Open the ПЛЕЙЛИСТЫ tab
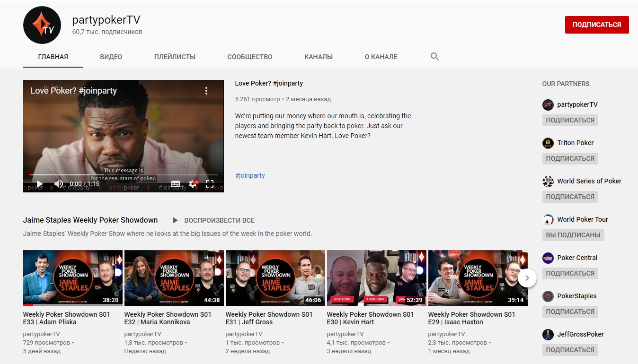Image resolution: width=638 pixels, height=364 pixels. coord(175,57)
